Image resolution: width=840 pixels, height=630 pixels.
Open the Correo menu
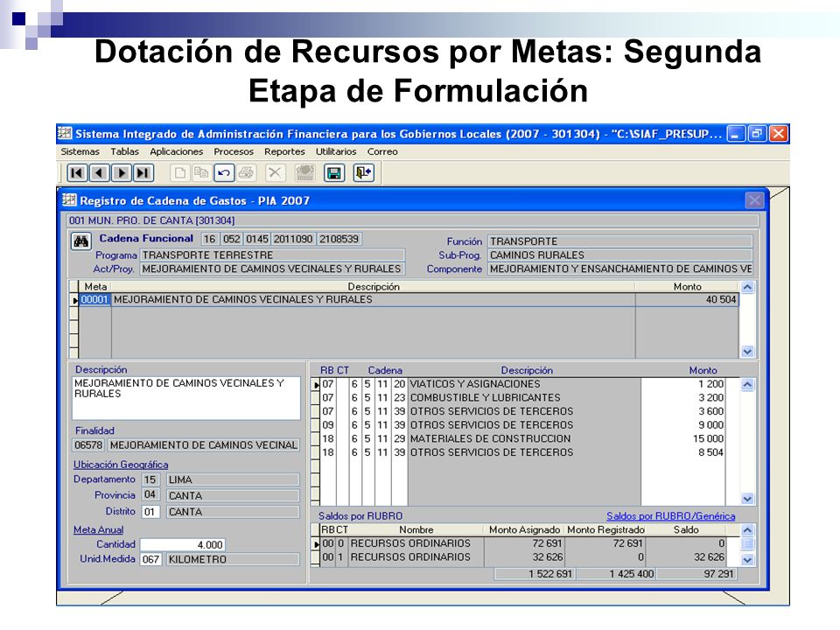point(382,151)
